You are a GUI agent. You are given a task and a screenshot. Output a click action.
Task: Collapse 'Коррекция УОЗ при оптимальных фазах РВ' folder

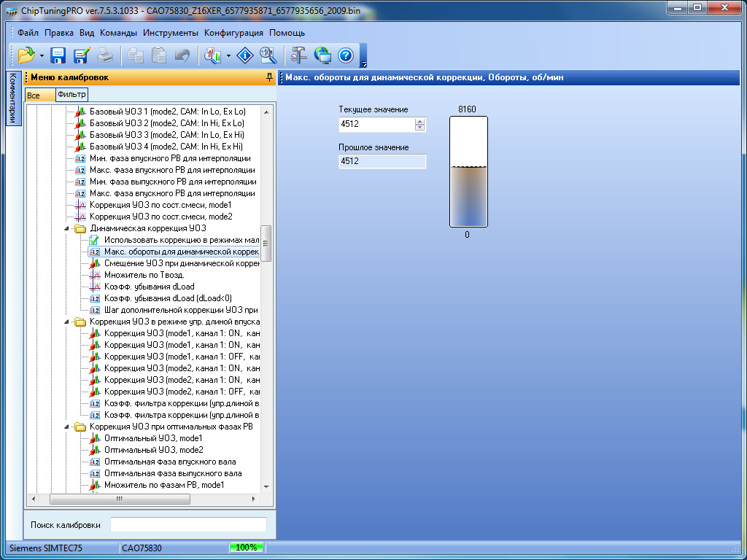coord(68,427)
